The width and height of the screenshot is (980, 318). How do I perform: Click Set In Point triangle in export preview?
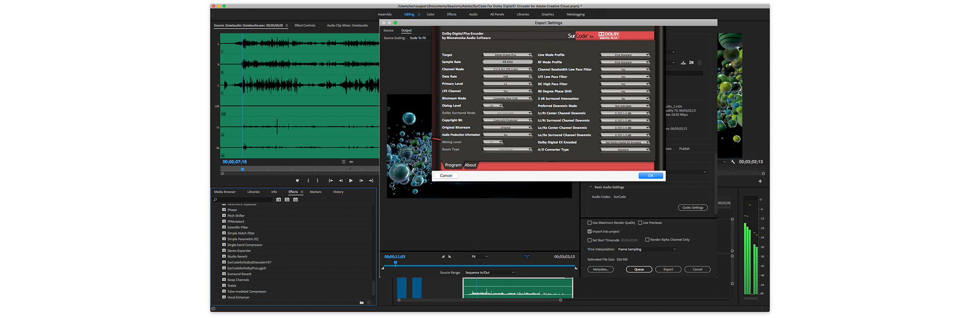tap(443, 256)
